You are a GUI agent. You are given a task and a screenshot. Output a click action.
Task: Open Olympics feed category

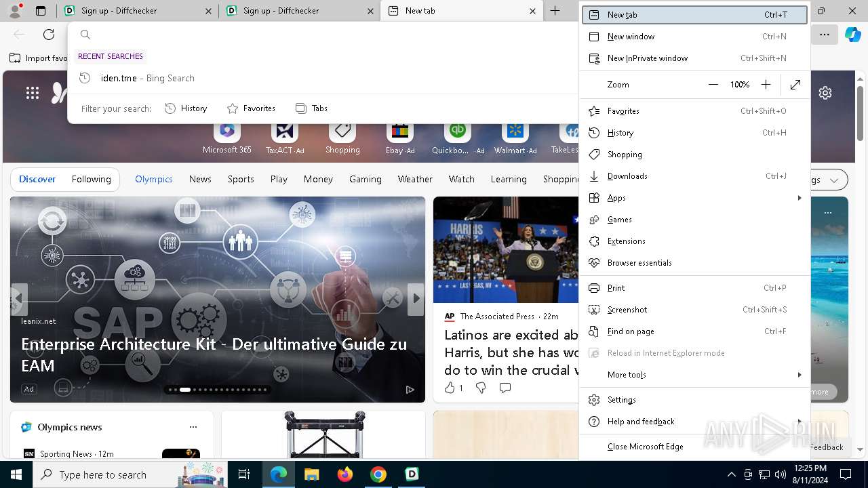154,179
